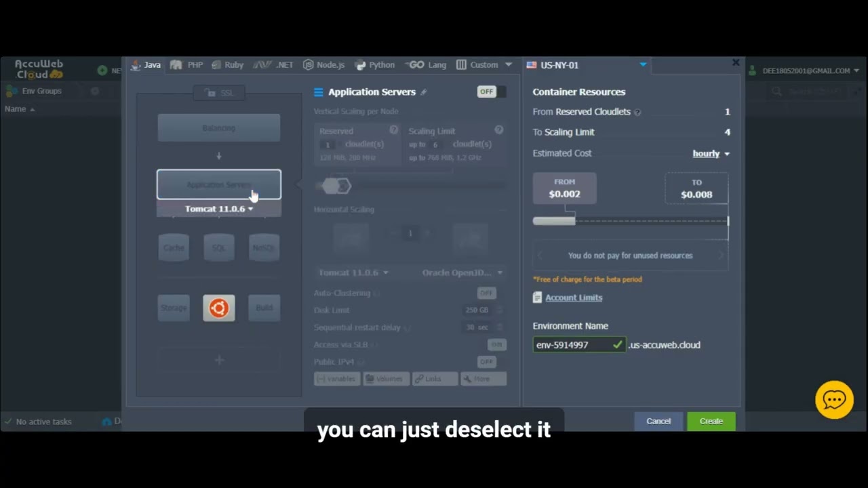Open the Links button

point(435,379)
